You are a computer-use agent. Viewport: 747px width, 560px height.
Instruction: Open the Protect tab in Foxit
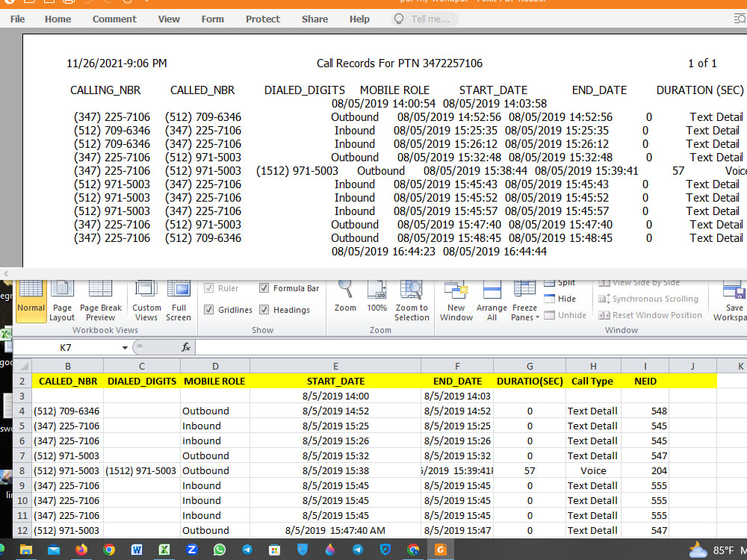263,19
